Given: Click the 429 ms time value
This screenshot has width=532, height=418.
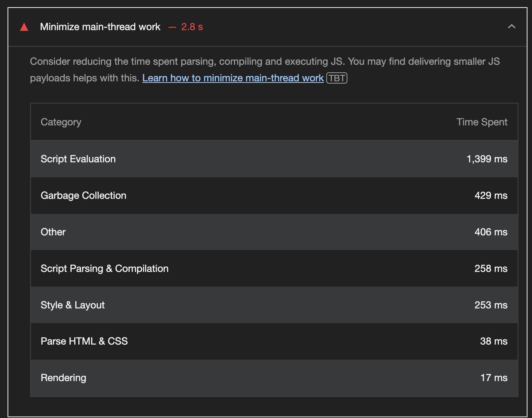Looking at the screenshot, I should (x=491, y=195).
